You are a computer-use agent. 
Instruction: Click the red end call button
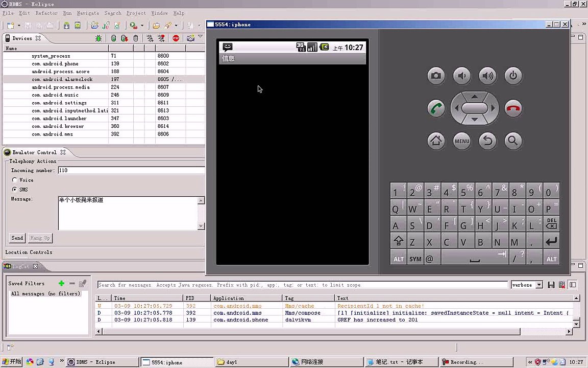click(513, 108)
